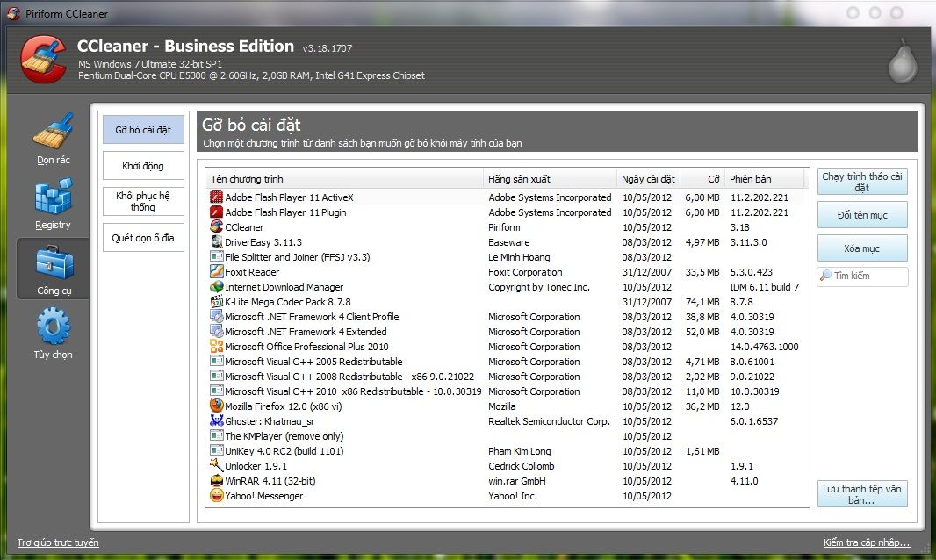Open the Registry section

click(54, 205)
